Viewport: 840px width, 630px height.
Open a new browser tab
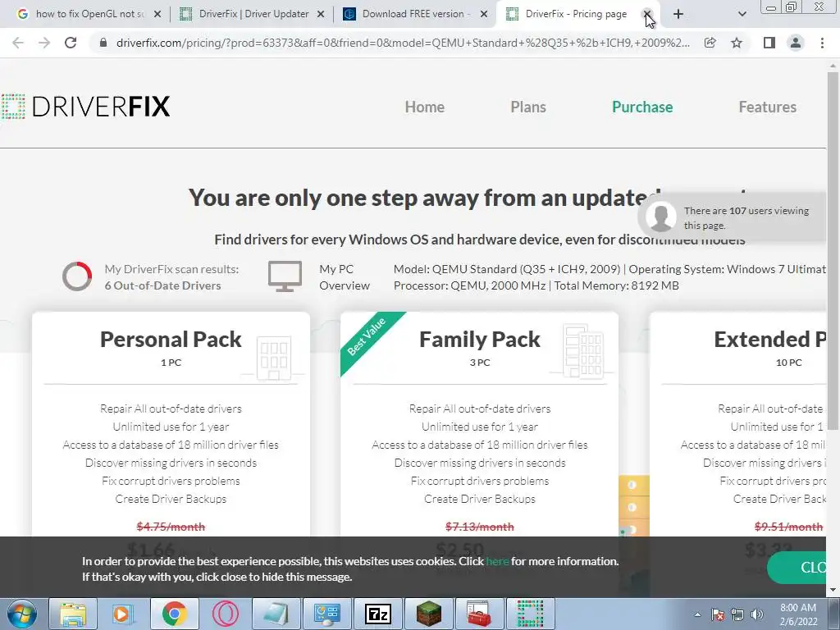(x=678, y=14)
